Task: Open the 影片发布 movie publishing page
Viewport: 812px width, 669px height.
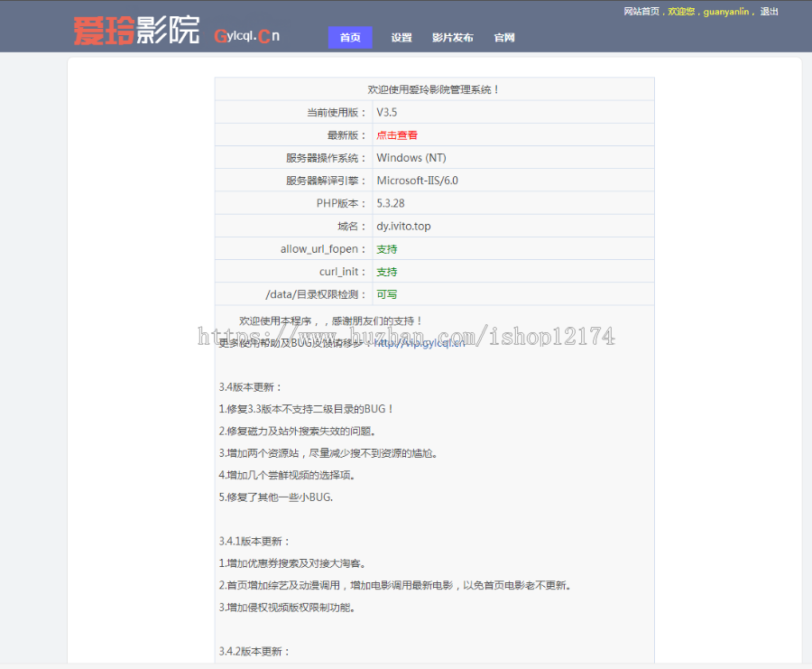Action: [453, 38]
